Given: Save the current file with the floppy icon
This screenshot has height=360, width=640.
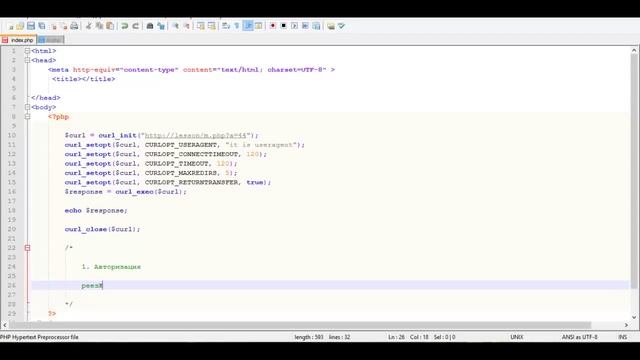Looking at the screenshot, I should (x=31, y=26).
